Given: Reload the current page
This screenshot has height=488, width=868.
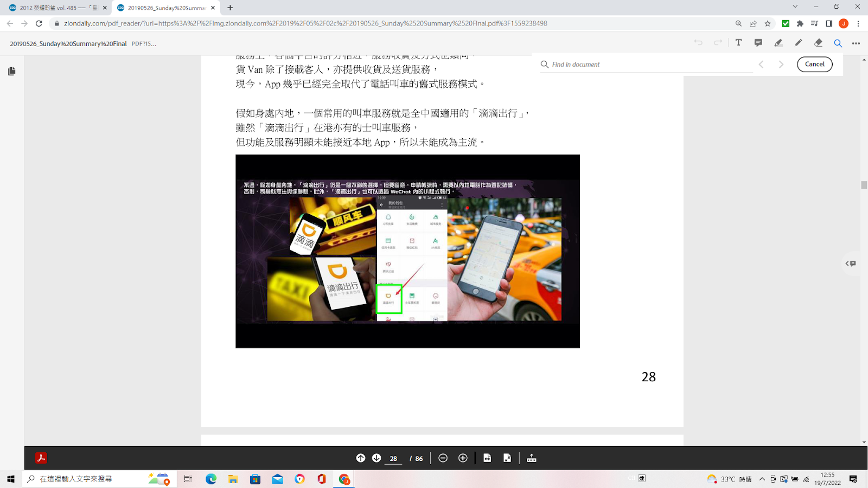Looking at the screenshot, I should tap(39, 23).
